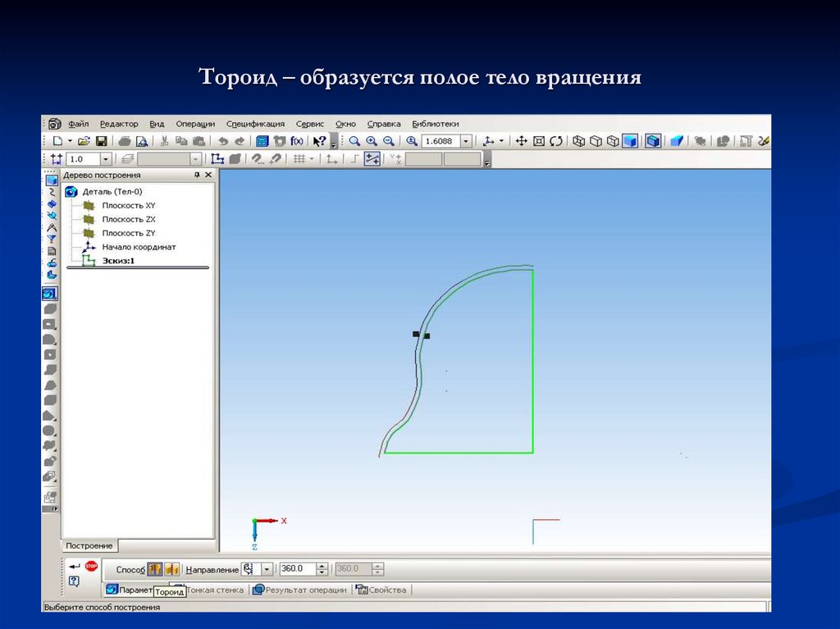Screen dimensions: 840x629
Task: Click the Print document icon
Action: (x=124, y=140)
